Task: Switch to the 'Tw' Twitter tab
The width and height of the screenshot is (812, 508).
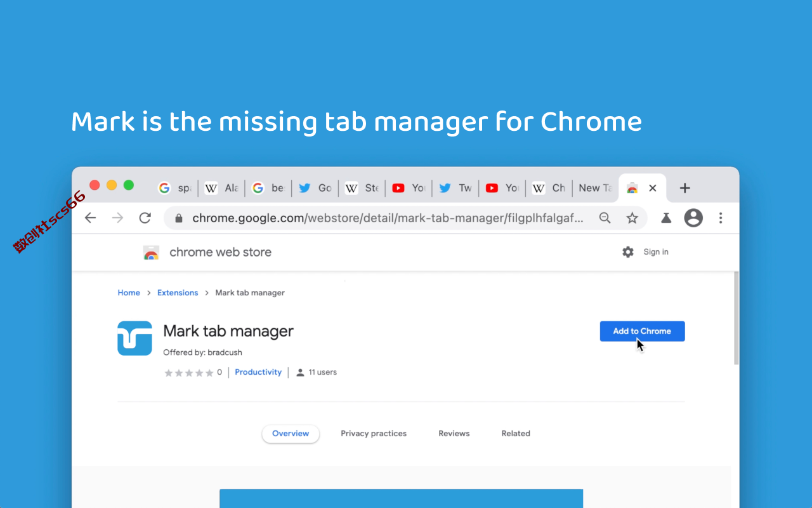Action: (455, 188)
